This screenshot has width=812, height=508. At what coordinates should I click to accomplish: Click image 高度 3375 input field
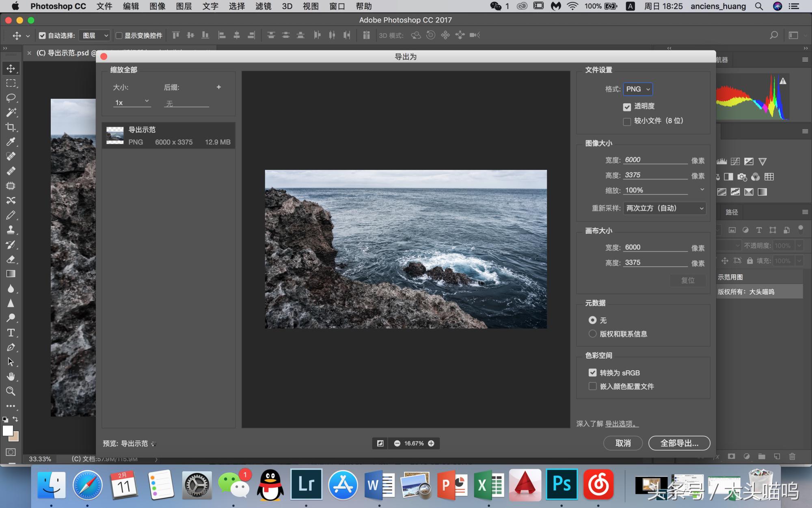pos(655,175)
